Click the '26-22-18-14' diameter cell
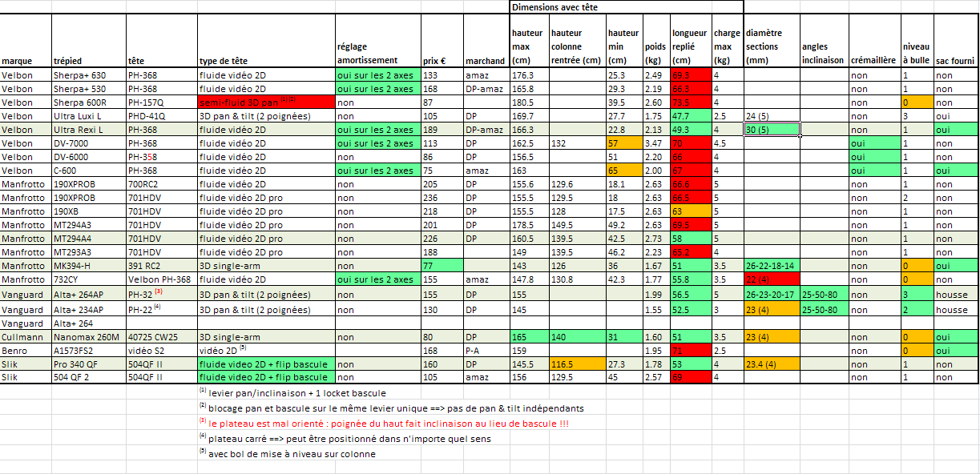Screen dimensions: 980x474 (x=771, y=266)
